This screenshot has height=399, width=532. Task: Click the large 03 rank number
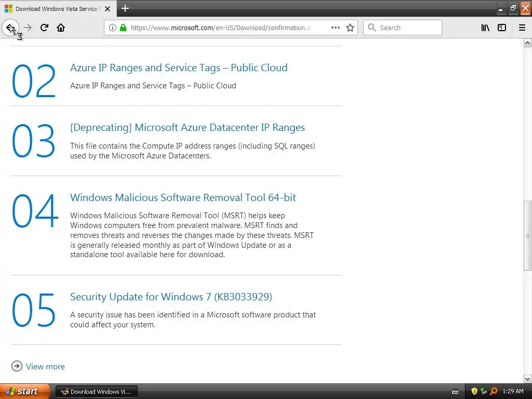(x=33, y=141)
